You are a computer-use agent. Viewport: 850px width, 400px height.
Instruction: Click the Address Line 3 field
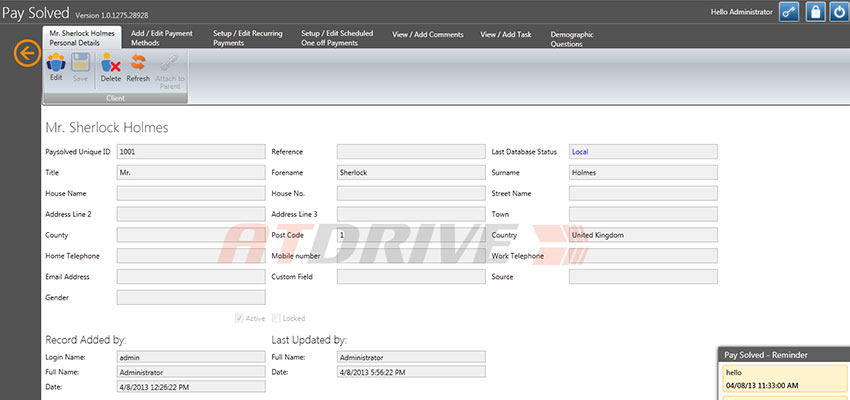(411, 214)
